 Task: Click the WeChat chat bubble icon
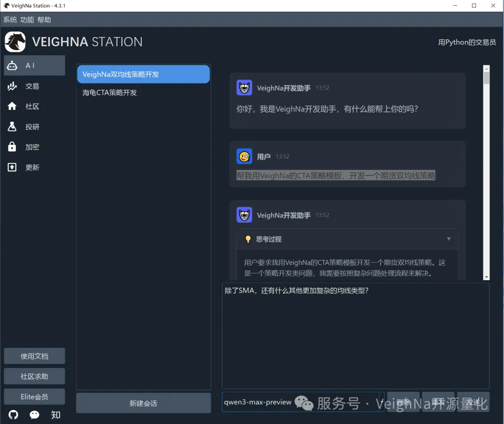pos(35,415)
